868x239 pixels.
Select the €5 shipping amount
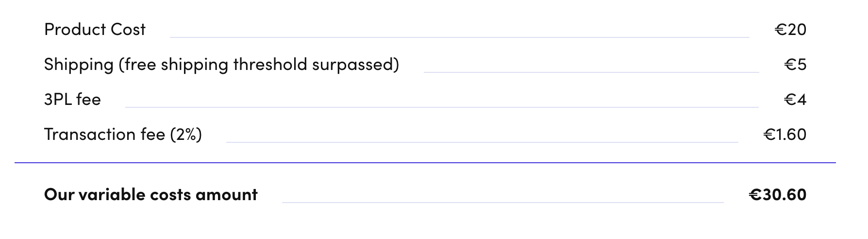795,65
